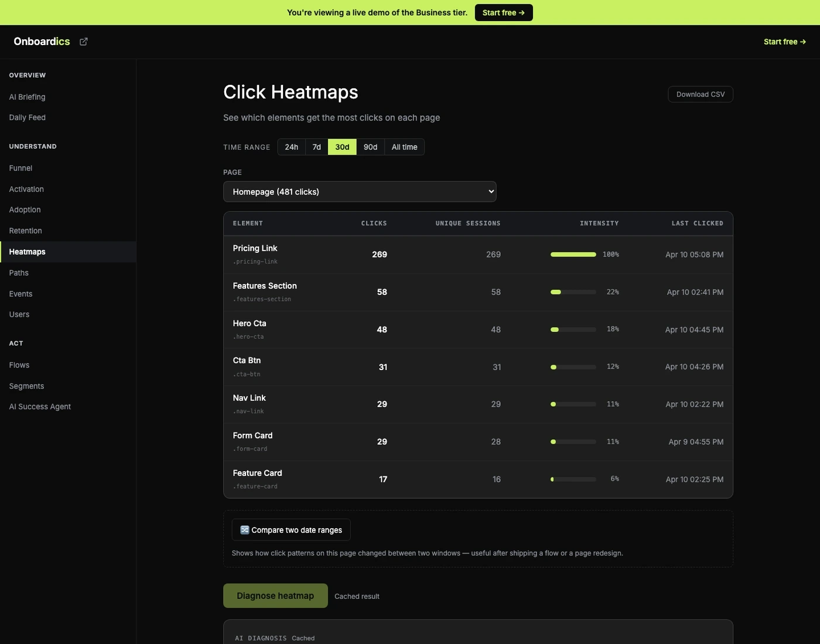820x644 pixels.
Task: Click the .features-section selector text
Action: tap(262, 299)
